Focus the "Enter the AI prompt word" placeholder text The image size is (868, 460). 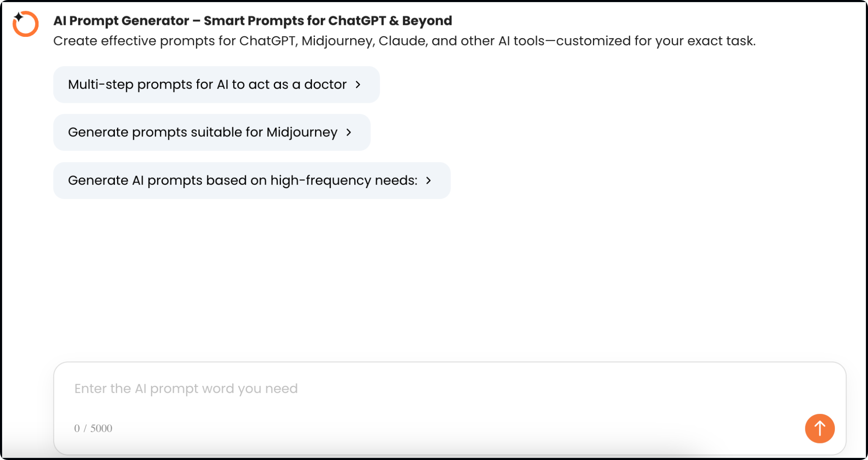[186, 388]
